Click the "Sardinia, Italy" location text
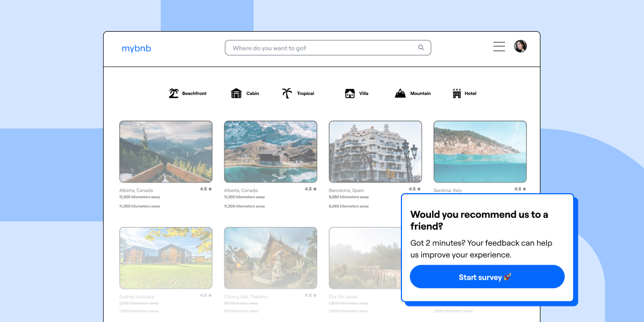This screenshot has height=322, width=644. coord(448,191)
